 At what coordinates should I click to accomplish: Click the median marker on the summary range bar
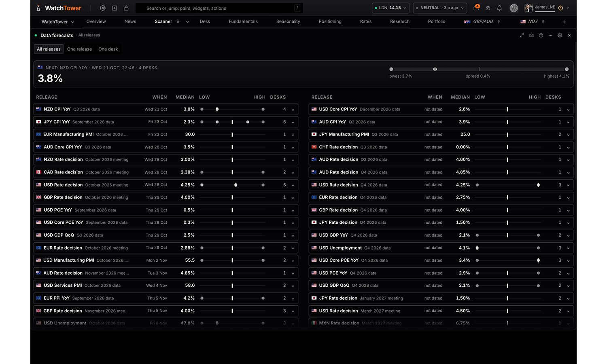click(x=435, y=69)
